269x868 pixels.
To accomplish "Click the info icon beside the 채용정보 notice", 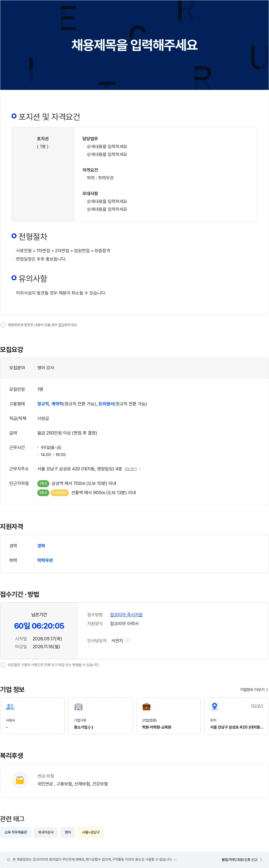I will 3,325.
